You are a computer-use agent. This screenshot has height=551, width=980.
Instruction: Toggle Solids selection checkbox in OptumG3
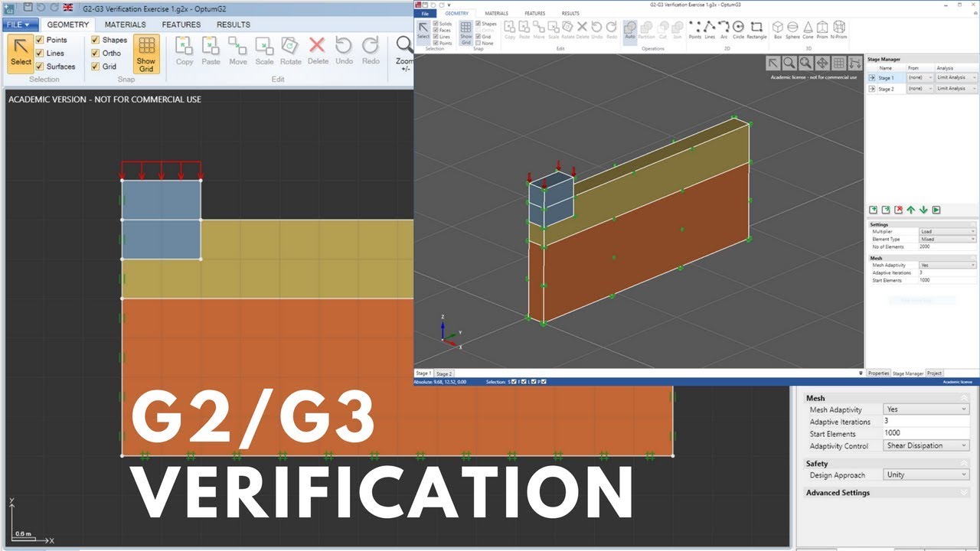(x=436, y=24)
